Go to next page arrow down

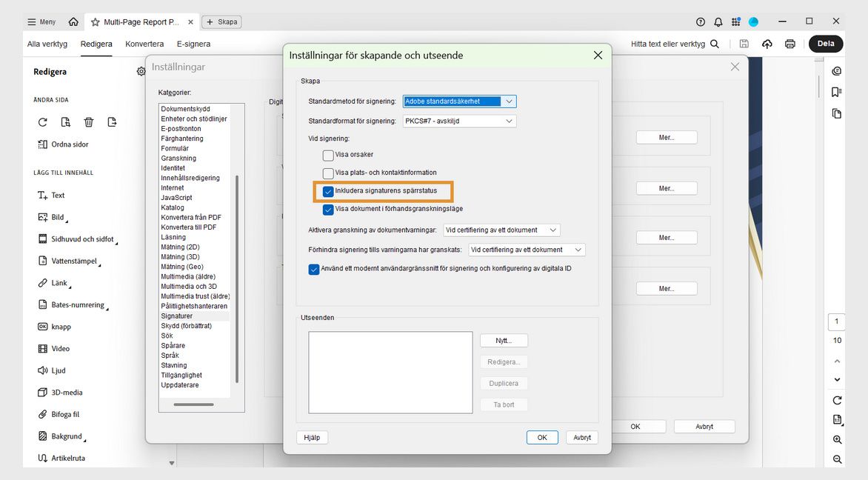(837, 380)
